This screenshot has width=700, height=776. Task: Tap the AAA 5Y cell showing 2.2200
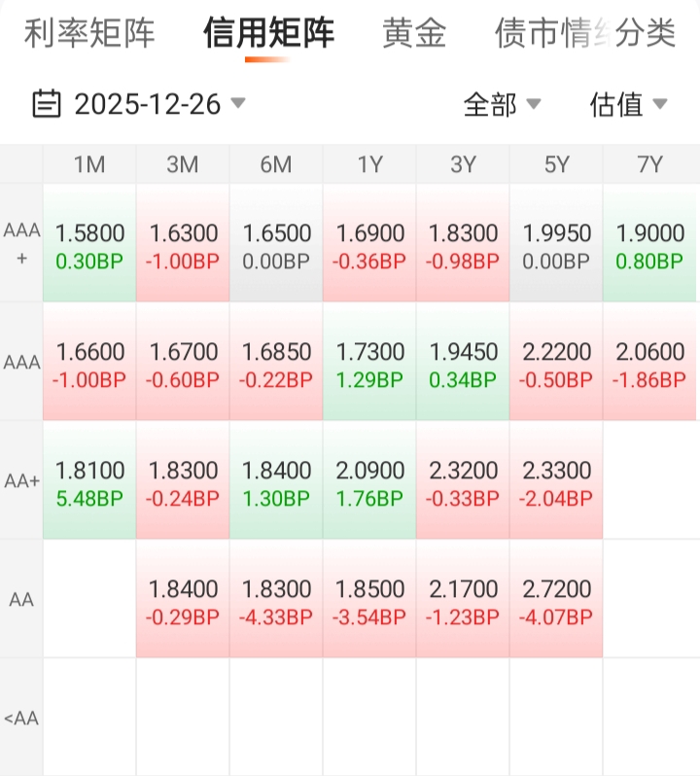click(556, 362)
